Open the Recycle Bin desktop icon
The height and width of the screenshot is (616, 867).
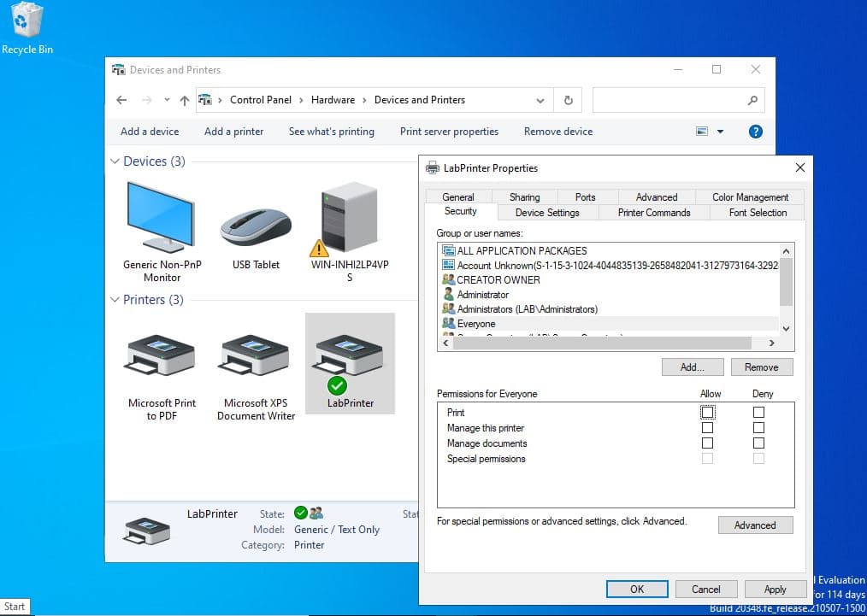[27, 21]
